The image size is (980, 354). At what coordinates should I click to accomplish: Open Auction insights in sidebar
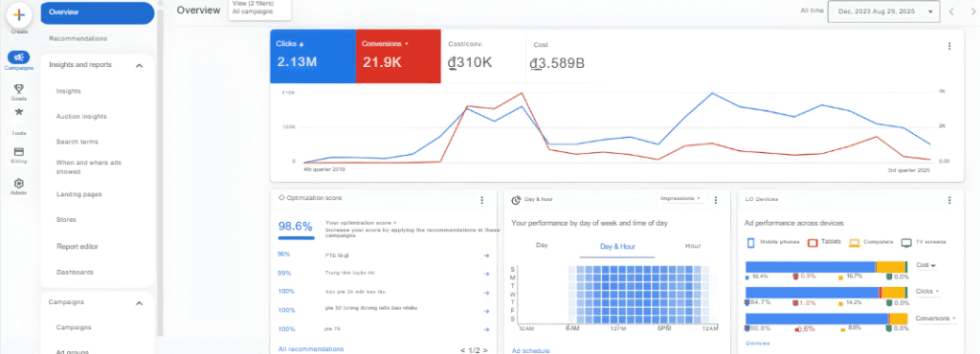pos(81,117)
